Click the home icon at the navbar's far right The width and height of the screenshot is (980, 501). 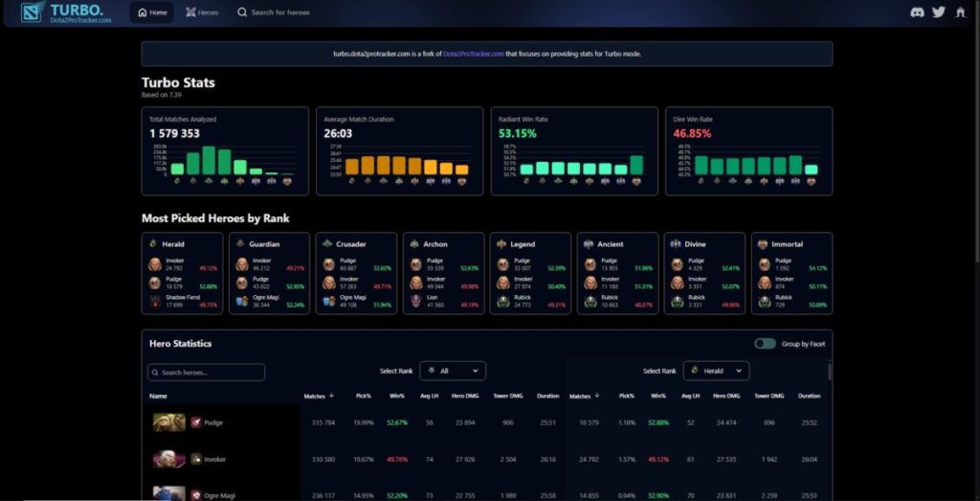coord(960,11)
